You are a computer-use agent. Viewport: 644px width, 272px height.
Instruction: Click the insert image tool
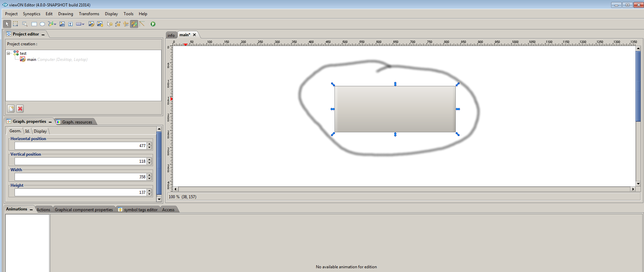pyautogui.click(x=62, y=24)
